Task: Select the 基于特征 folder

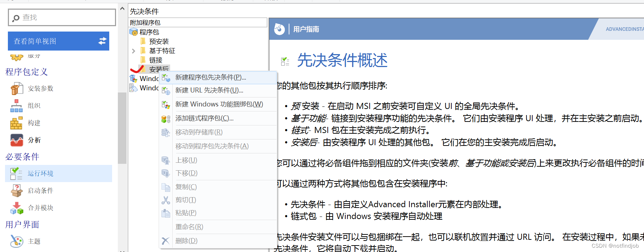Action: pos(162,51)
